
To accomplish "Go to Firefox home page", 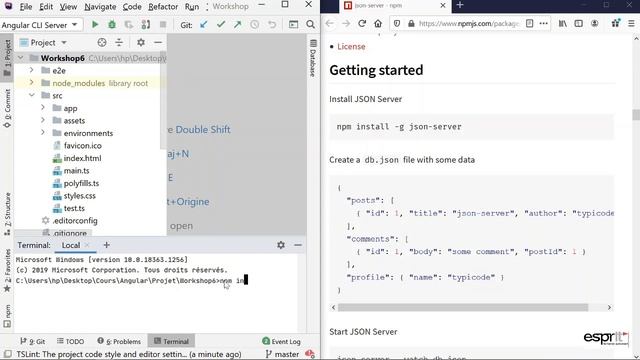I will [378, 24].
